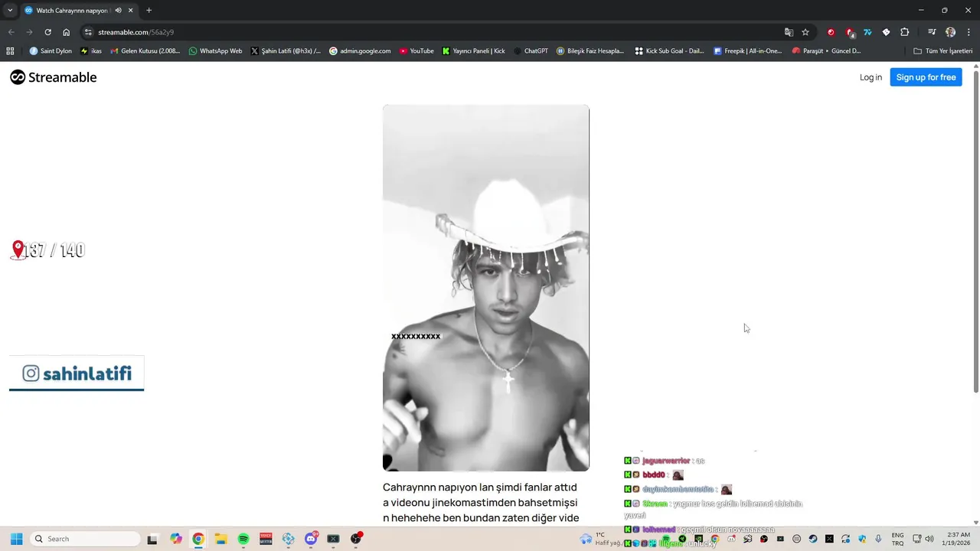Open the clock showing 2:37 AM
This screenshot has height=551, width=980.
(958, 539)
